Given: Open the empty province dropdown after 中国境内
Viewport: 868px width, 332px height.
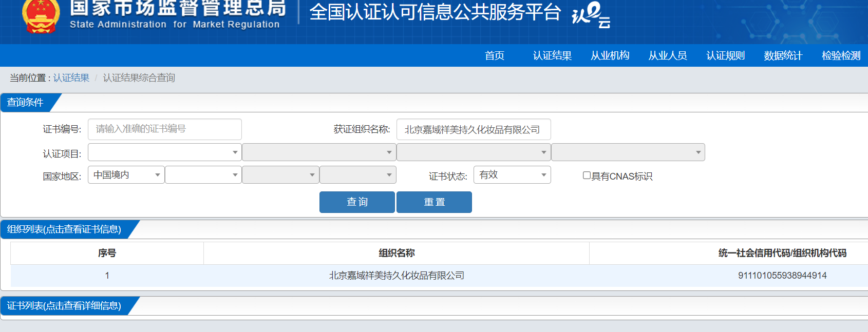Looking at the screenshot, I should pyautogui.click(x=203, y=175).
